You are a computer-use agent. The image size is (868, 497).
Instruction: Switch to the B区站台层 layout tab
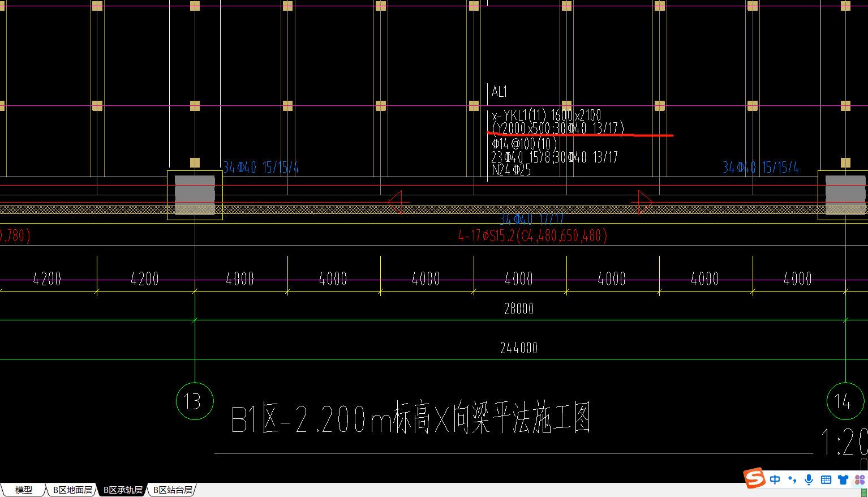coord(173,490)
